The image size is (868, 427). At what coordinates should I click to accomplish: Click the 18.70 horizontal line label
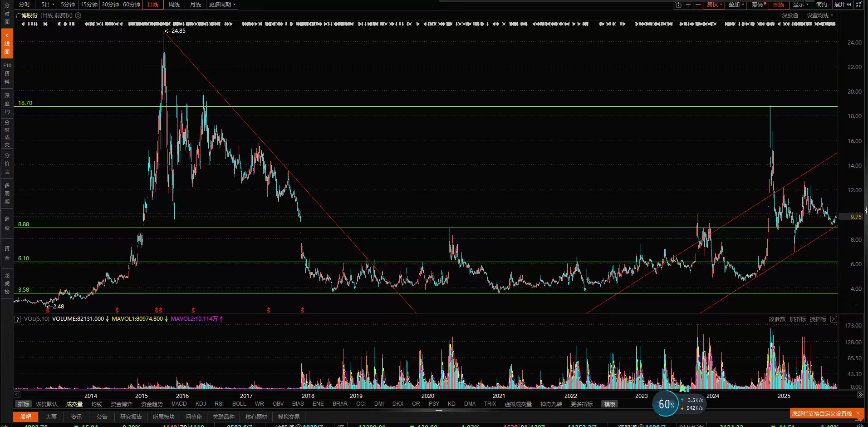(25, 103)
